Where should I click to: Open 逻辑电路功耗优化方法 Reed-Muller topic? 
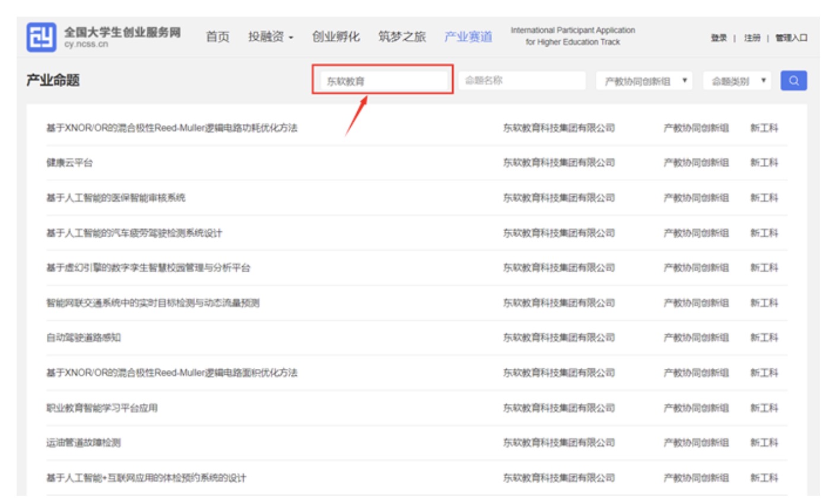[x=172, y=128]
